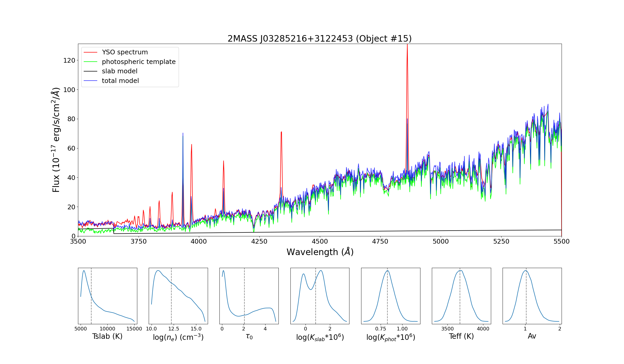The image size is (624, 364).
Task: Click the black slab model legend line
Action: pos(90,71)
